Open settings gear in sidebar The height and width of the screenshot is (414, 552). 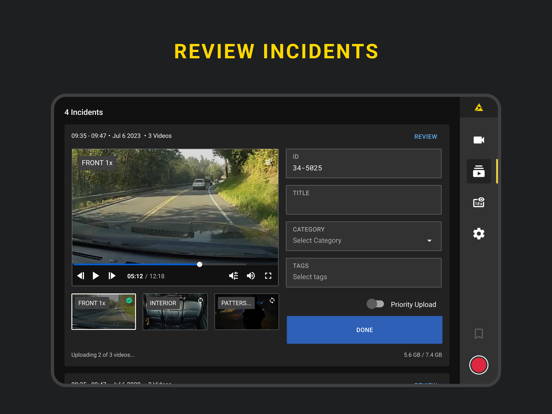click(x=478, y=233)
